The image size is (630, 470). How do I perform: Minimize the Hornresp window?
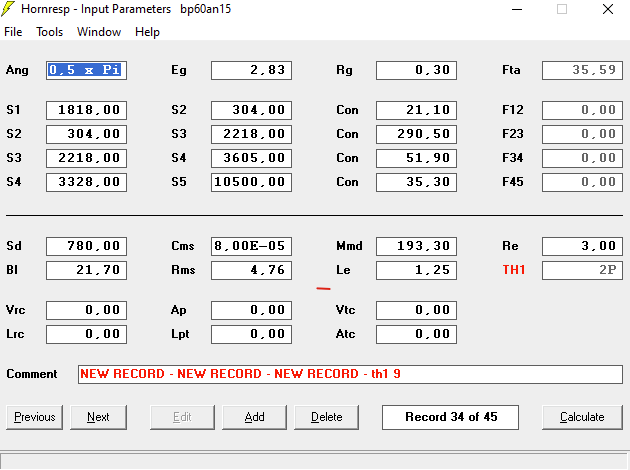pos(517,9)
